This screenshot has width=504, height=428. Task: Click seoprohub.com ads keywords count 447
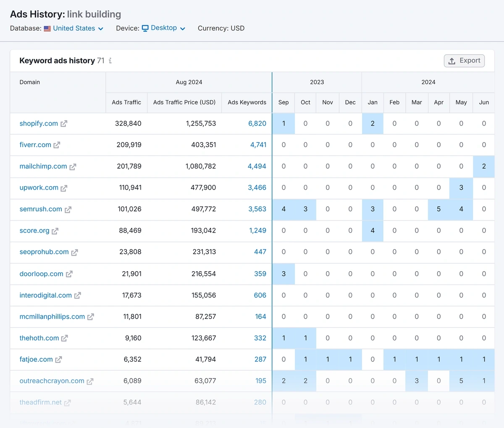click(260, 252)
